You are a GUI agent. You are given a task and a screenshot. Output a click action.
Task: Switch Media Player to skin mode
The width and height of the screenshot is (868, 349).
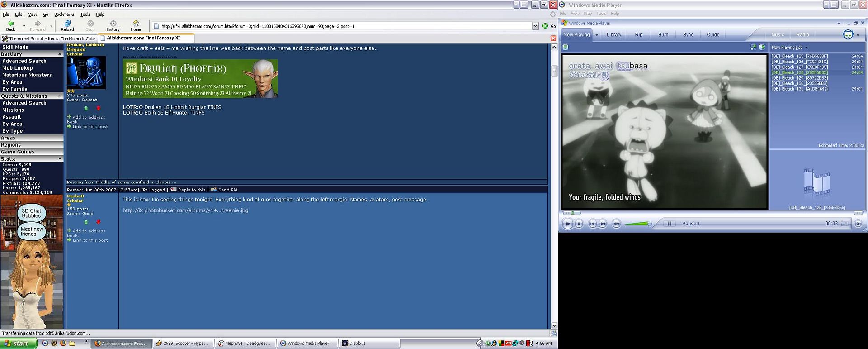click(858, 224)
